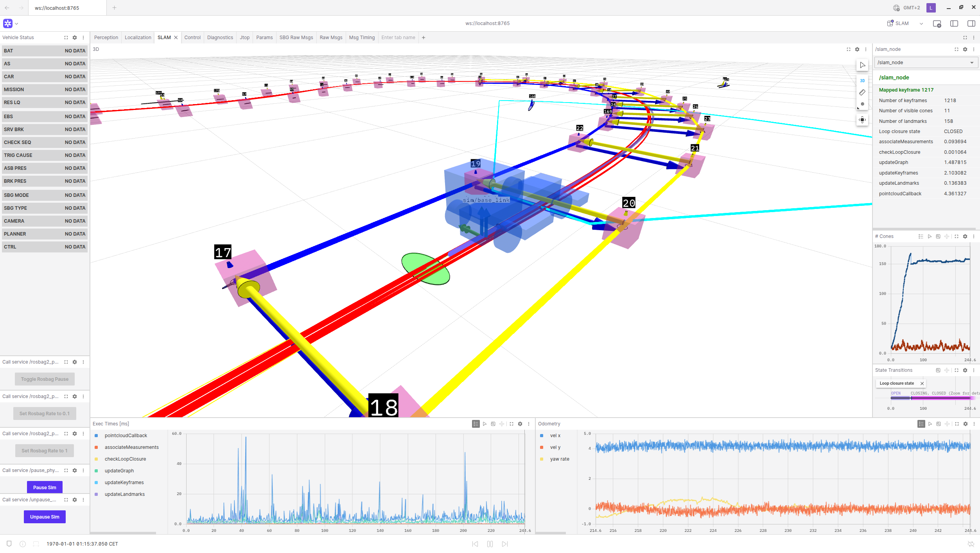Re-center the 3D camera view
This screenshot has height=553, width=980.
pos(862,120)
